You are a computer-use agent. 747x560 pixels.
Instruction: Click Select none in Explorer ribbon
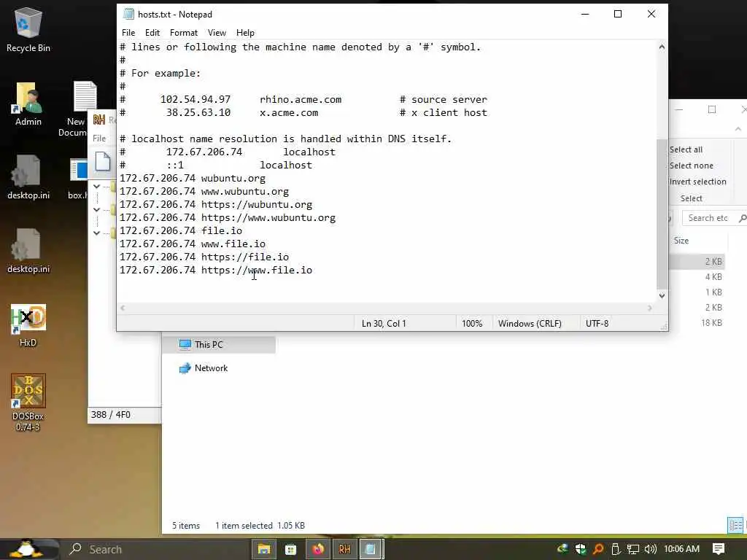click(692, 166)
